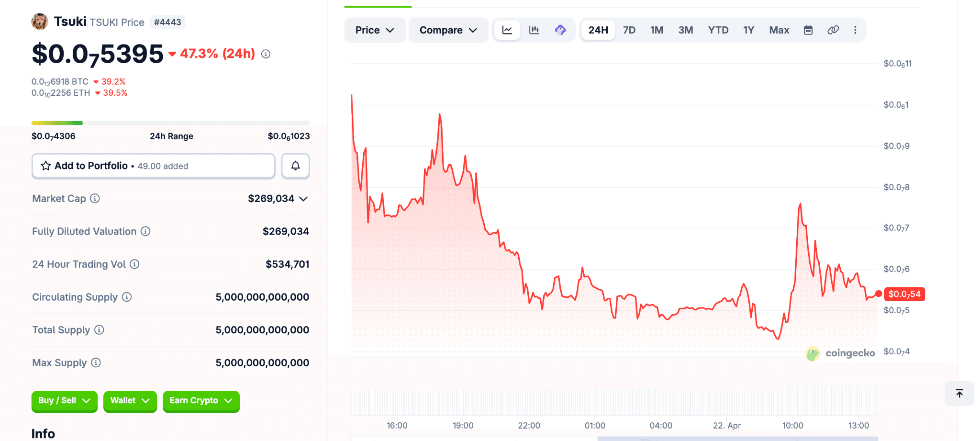
Task: Open the three-dot chart options menu
Action: pos(855,30)
